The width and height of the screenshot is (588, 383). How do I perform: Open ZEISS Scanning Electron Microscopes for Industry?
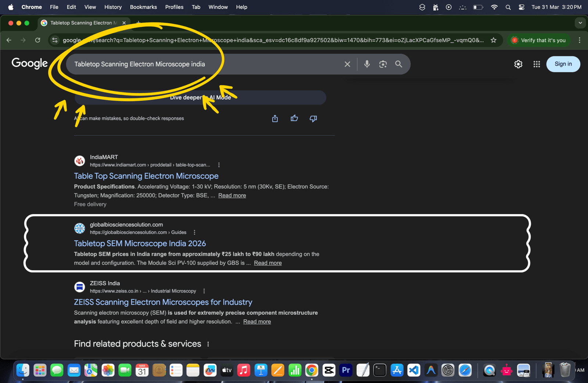163,302
